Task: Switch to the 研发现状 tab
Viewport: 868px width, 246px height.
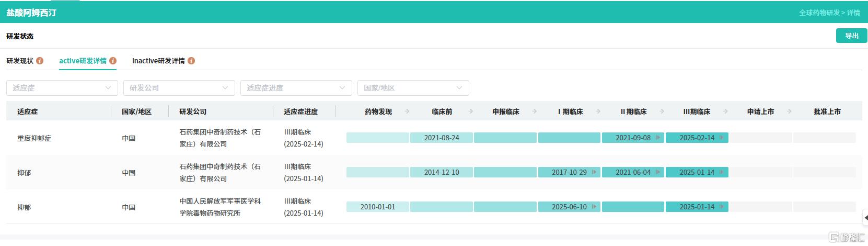Action: (20, 61)
